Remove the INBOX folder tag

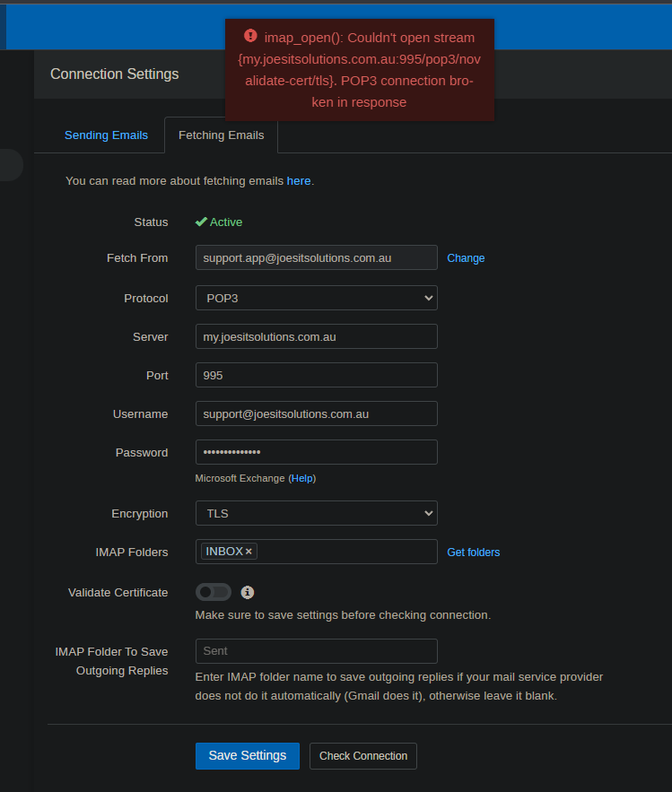point(249,552)
